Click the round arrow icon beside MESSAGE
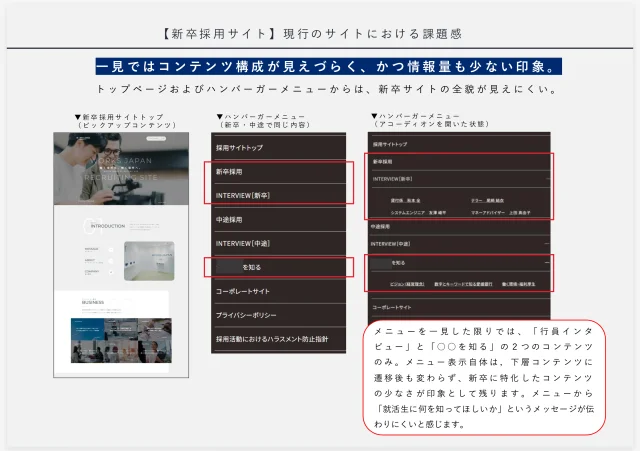640x451 pixels. [111, 250]
